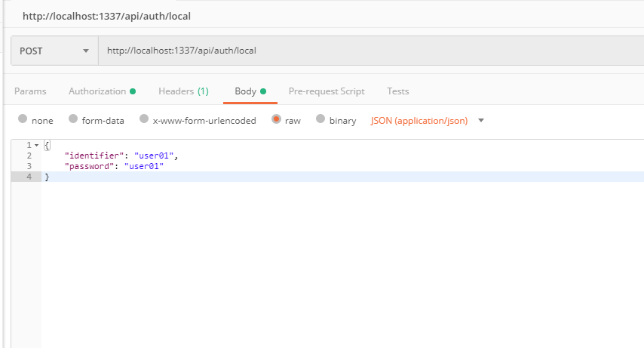Click line number 2 in the gutter
This screenshot has height=348, width=644.
click(29, 156)
